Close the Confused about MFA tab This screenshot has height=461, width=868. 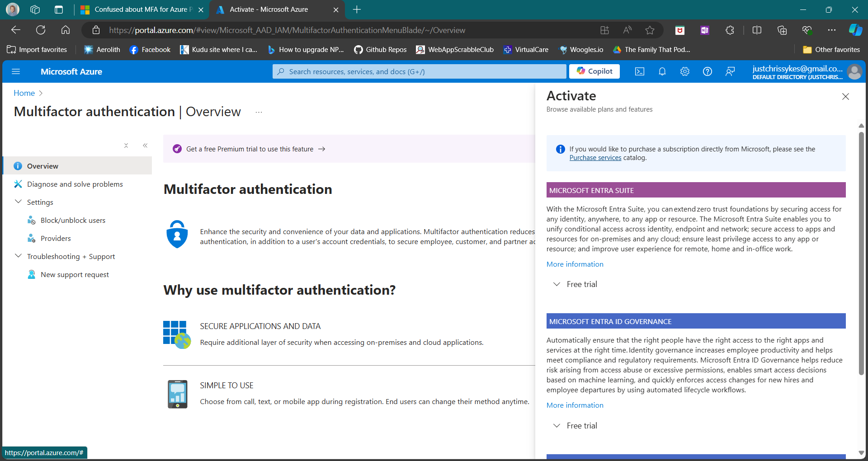(201, 10)
